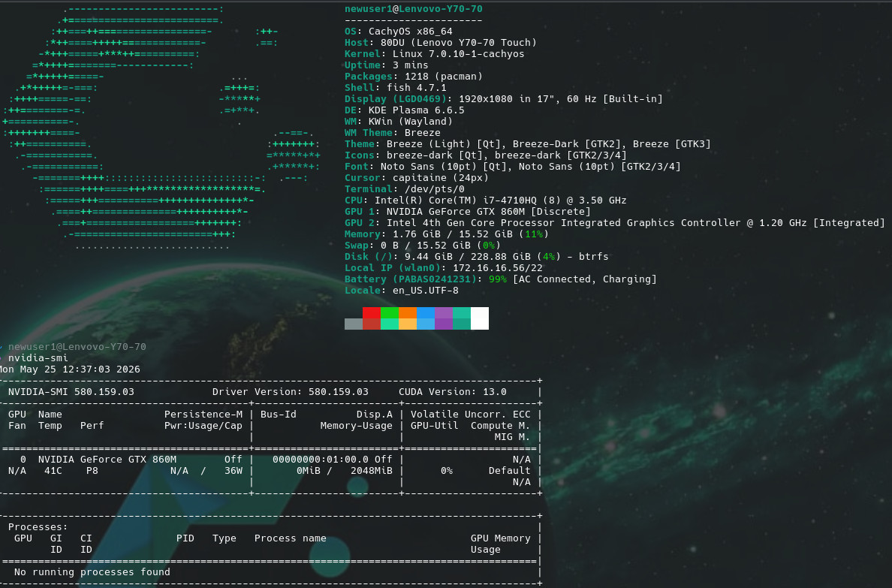Click the 'Process name' column header
This screenshot has width=892, height=588.
coord(290,538)
